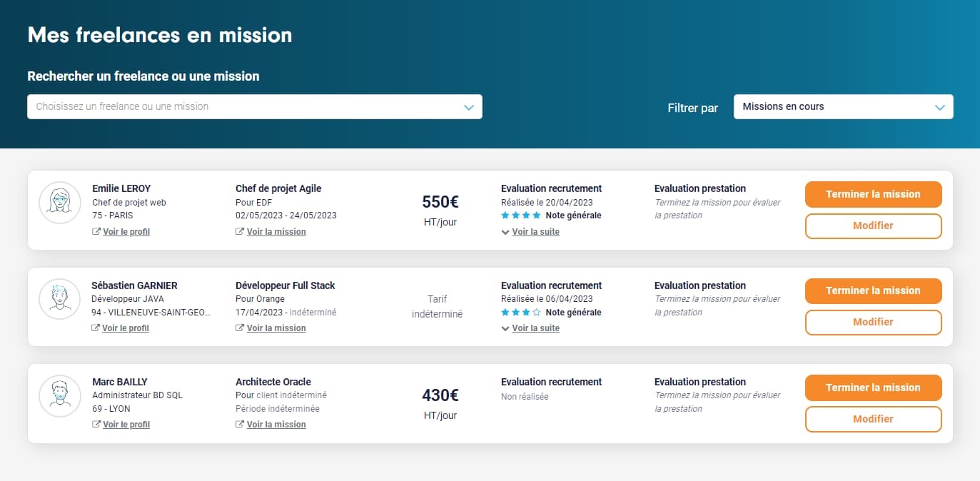End Emilie LEROY's mission with Terminer la mission
Screen dimensions: 980x481
click(x=873, y=194)
